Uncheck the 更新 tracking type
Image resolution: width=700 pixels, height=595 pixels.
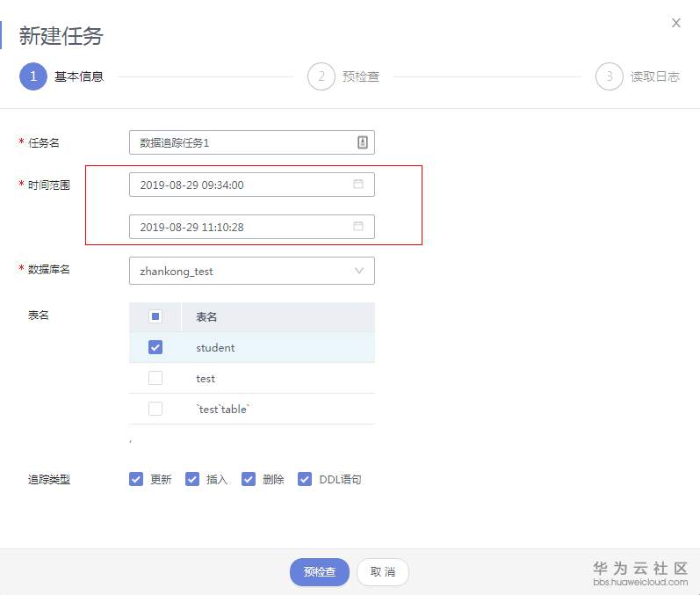coord(136,479)
